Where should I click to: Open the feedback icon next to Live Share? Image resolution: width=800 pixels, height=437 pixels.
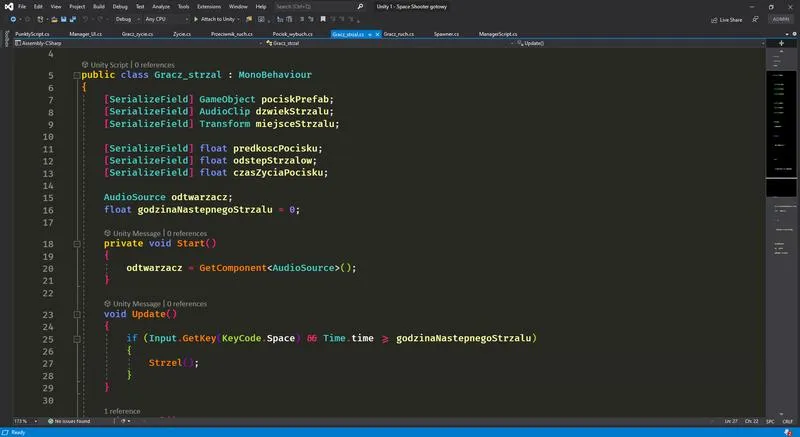pos(754,19)
